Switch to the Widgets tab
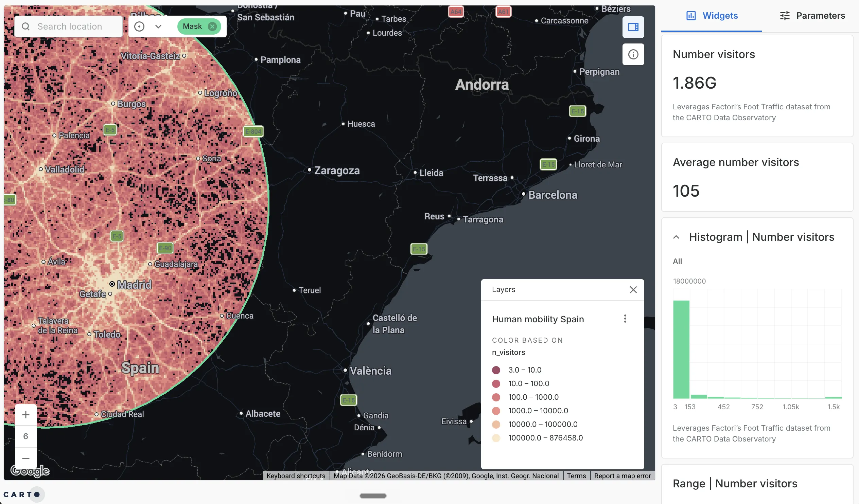The image size is (859, 504). click(x=712, y=16)
